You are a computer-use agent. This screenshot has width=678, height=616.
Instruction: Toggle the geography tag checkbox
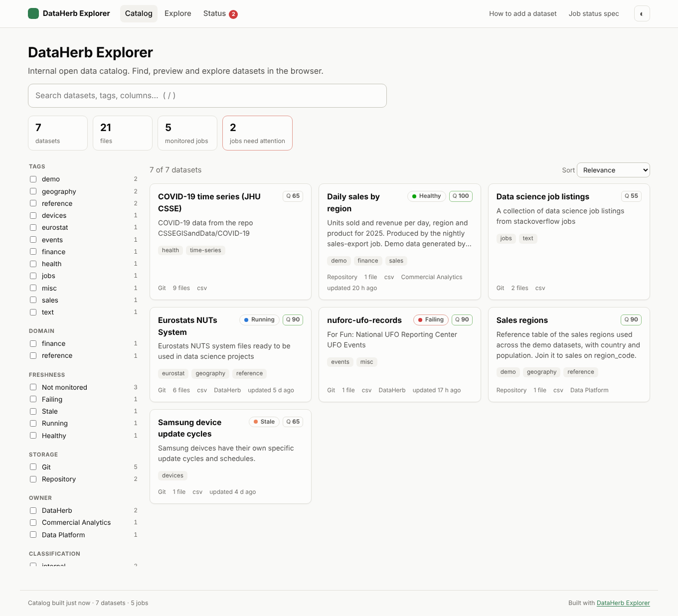tap(33, 191)
